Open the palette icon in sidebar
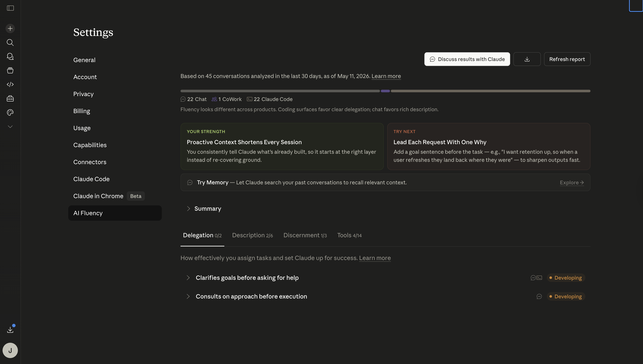 coord(10,112)
